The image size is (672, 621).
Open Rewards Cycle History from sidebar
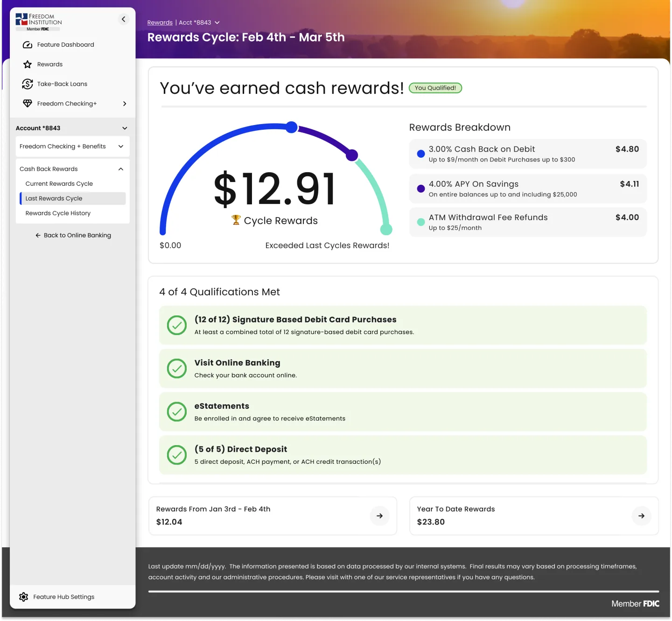pyautogui.click(x=57, y=213)
